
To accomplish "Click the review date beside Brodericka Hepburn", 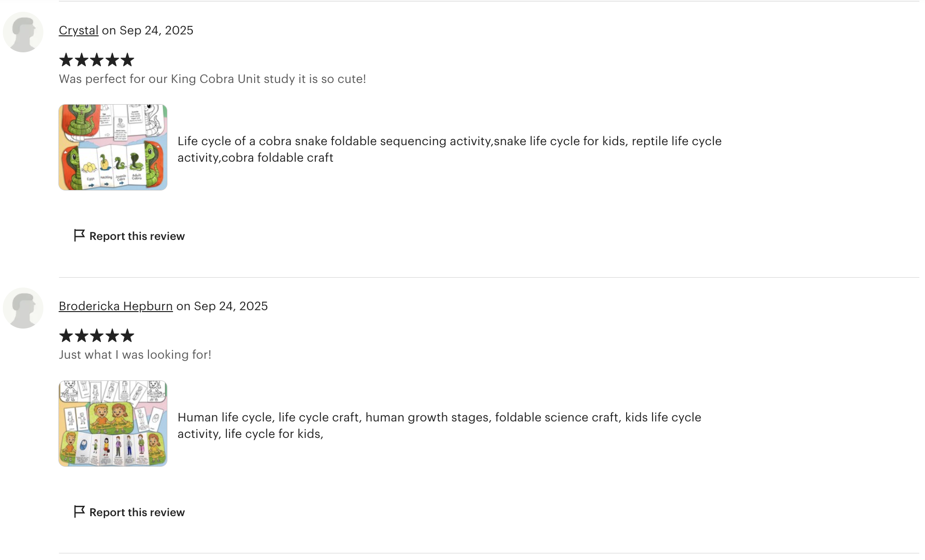I will tap(231, 306).
